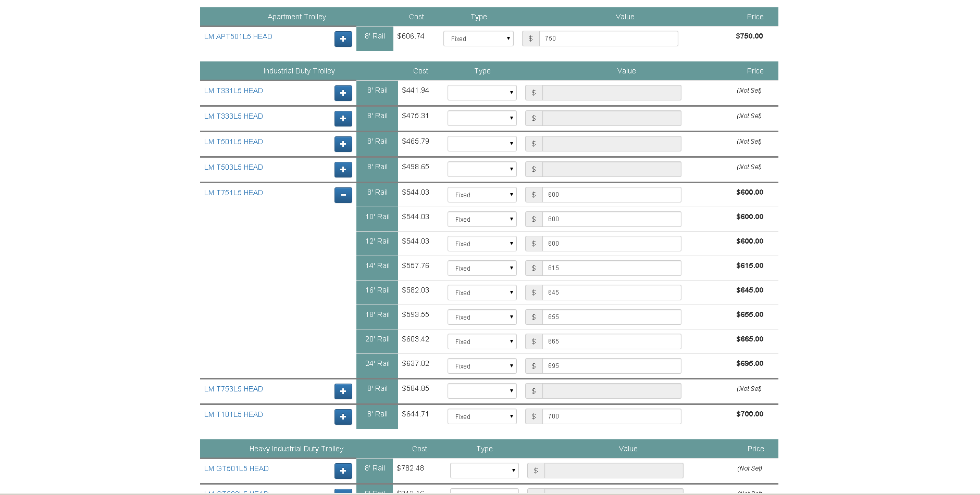
Task: Open the LM T331L5 HEAD link
Action: point(233,91)
